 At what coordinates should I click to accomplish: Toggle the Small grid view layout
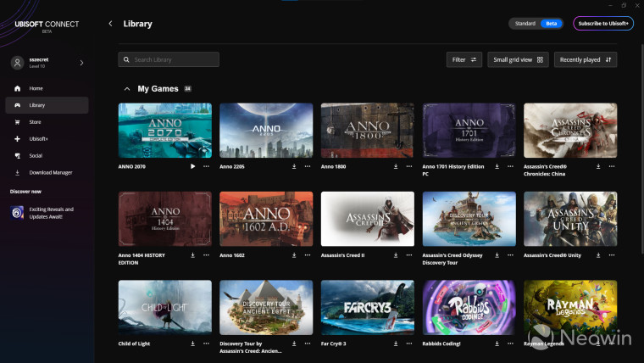click(518, 59)
